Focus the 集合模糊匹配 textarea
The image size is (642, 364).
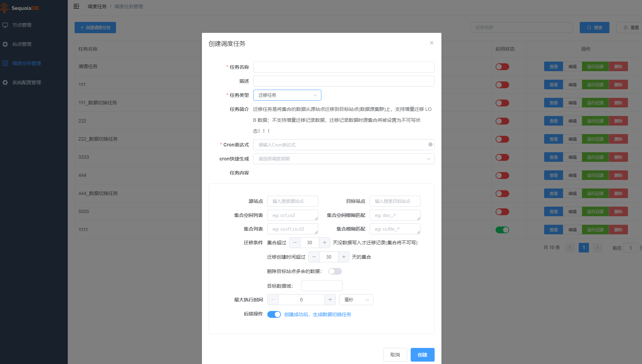tap(395, 229)
